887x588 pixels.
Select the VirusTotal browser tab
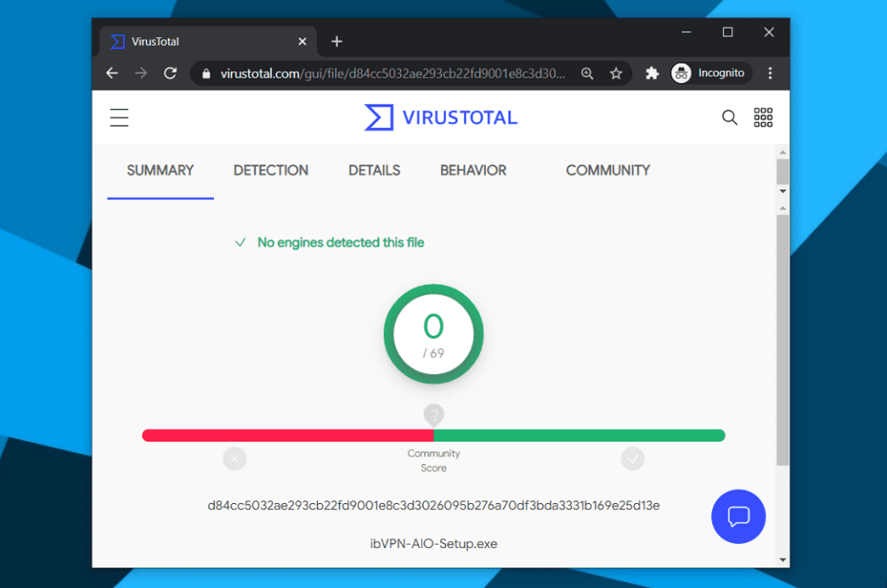click(x=208, y=42)
